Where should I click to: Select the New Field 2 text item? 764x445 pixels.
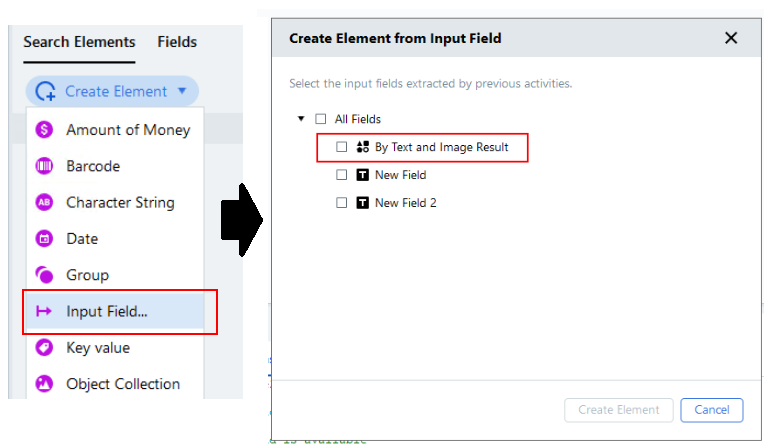[405, 203]
